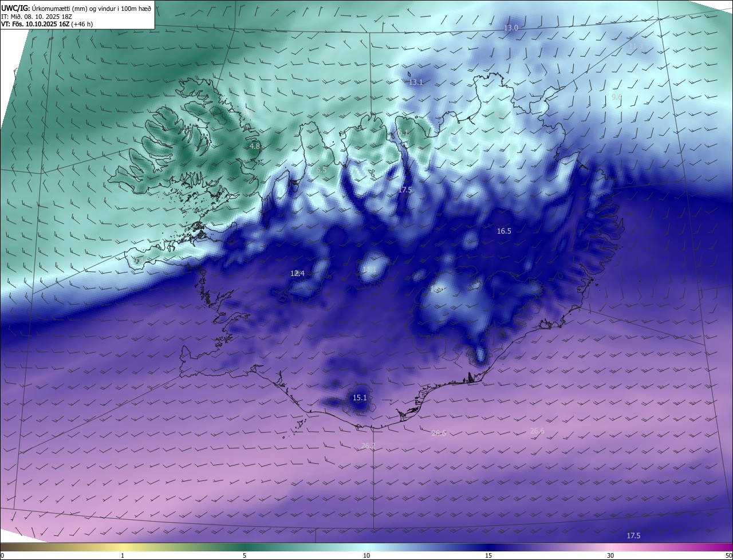The width and height of the screenshot is (733, 560).
Task: Select the 5 tick on the colour scale
Action: pyautogui.click(x=245, y=555)
